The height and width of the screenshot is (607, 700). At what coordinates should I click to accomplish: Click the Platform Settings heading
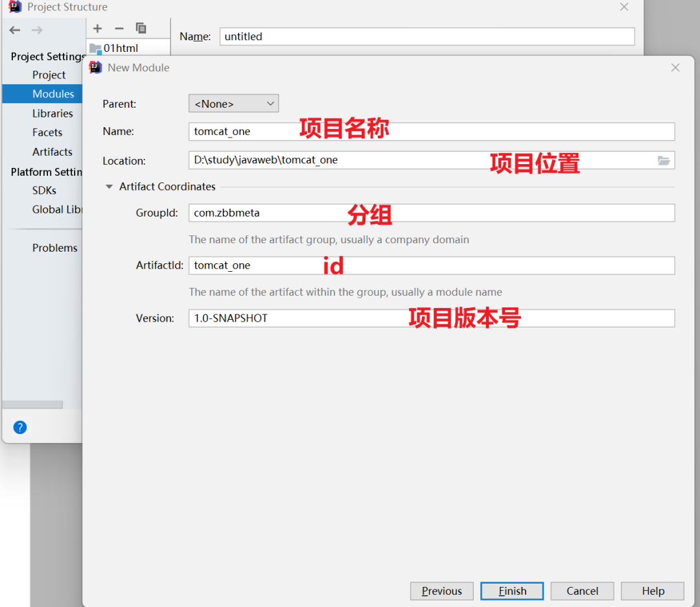click(47, 172)
